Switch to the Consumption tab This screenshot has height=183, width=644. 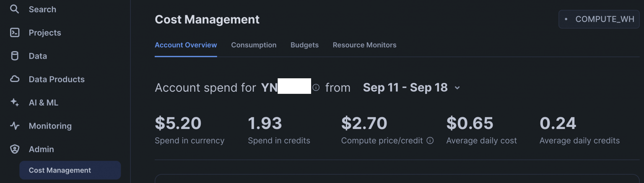point(254,45)
